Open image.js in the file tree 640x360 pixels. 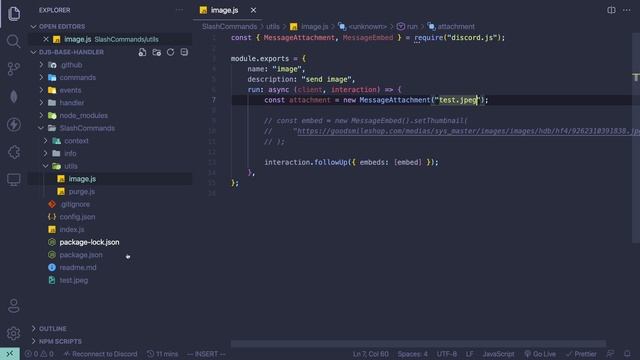coord(82,179)
